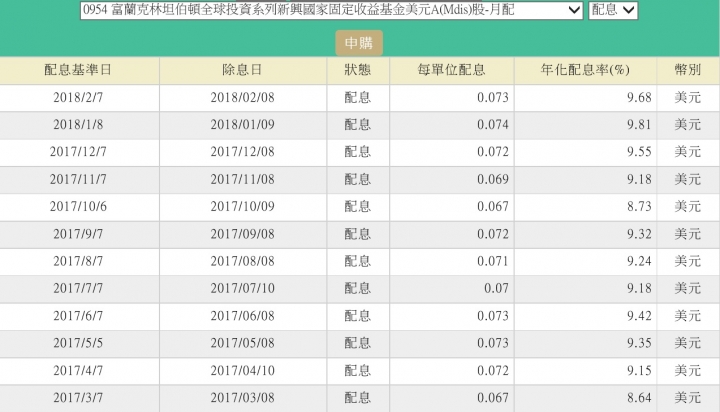Image resolution: width=720 pixels, height=412 pixels.
Task: Select base date cell 2017/11/7
Action: tap(78, 179)
